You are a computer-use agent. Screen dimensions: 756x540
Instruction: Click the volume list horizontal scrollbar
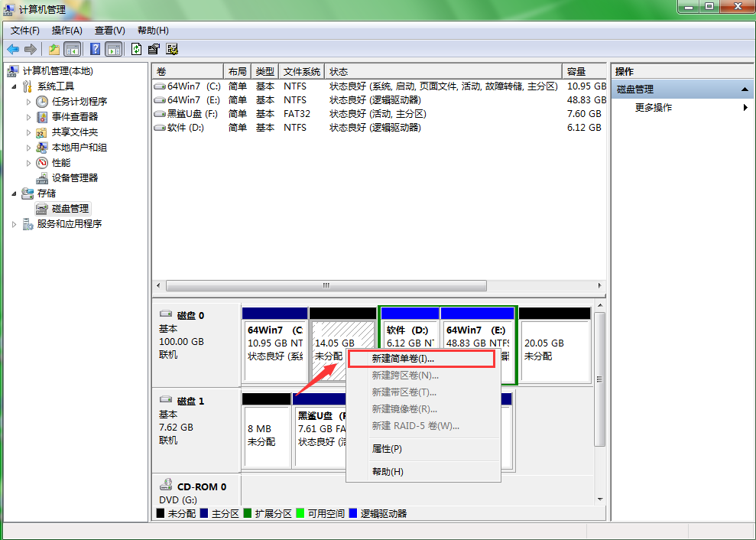[326, 285]
